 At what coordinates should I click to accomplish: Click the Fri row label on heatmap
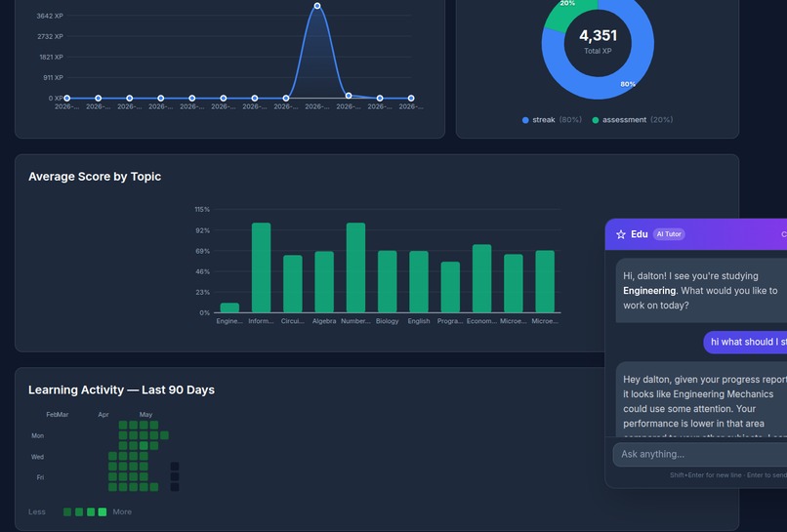pos(40,477)
